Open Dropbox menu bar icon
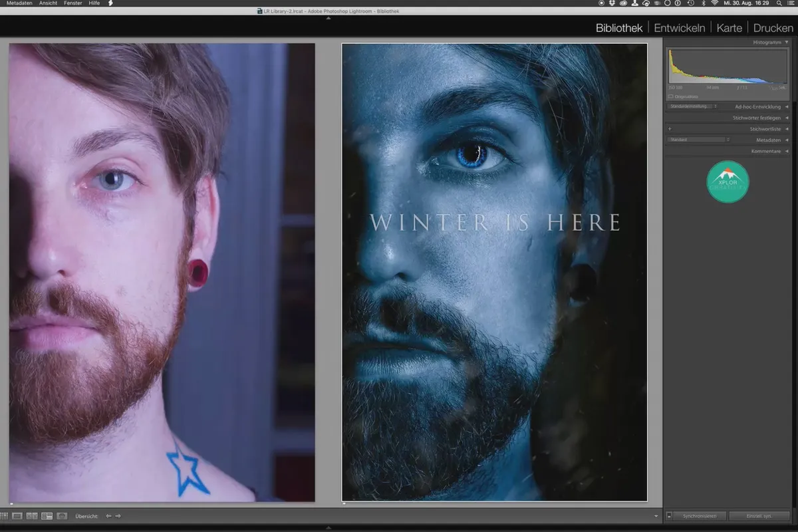 pyautogui.click(x=611, y=3)
